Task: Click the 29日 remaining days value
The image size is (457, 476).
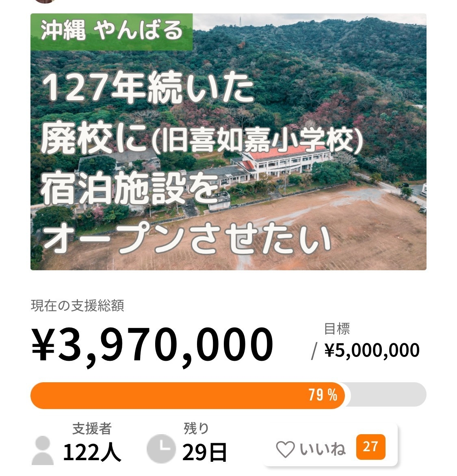Action: click(204, 452)
